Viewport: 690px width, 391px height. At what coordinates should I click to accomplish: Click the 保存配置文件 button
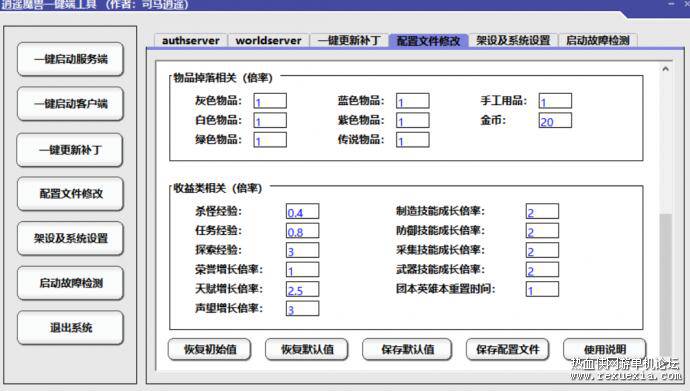coord(507,350)
